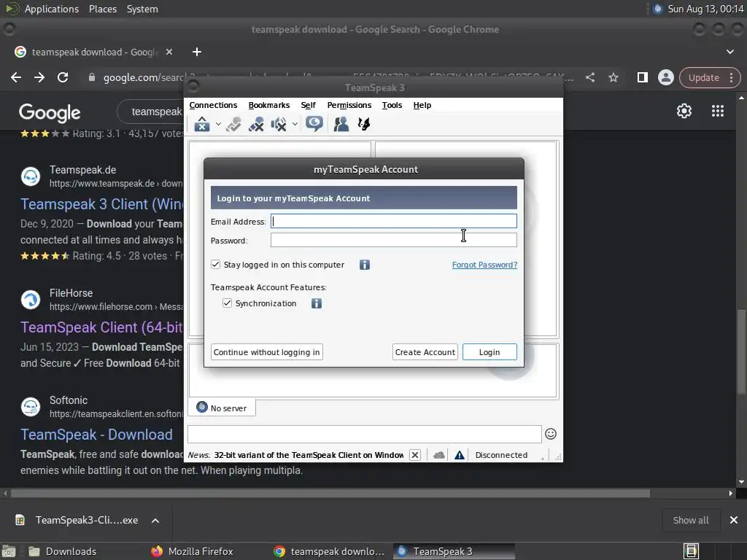Click the Disconnected status bar text
Screen dimensions: 747x560
coord(501,455)
